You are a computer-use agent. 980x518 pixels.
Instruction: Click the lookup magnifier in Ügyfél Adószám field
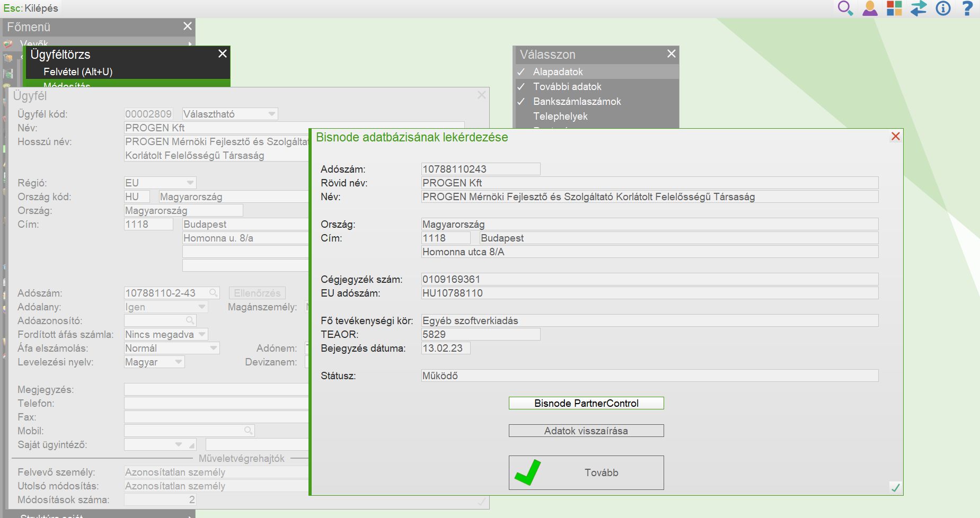[x=213, y=293]
